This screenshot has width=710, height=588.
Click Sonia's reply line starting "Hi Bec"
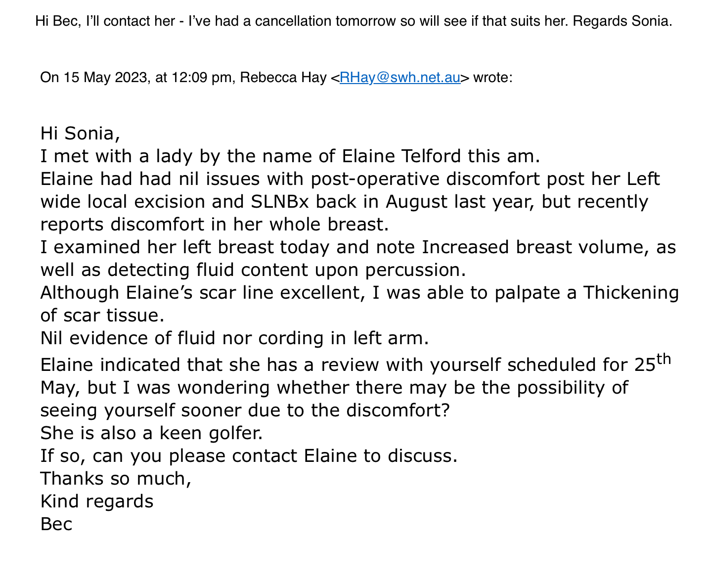pos(354,22)
